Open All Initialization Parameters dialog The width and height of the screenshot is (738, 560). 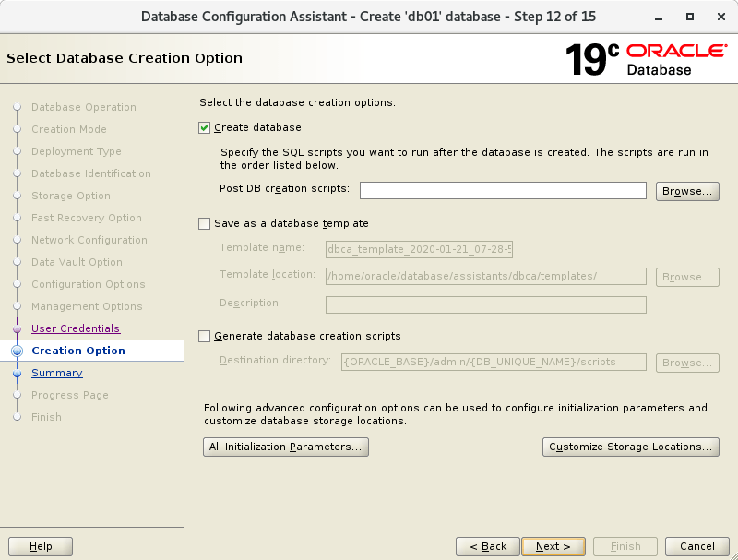[x=285, y=447]
